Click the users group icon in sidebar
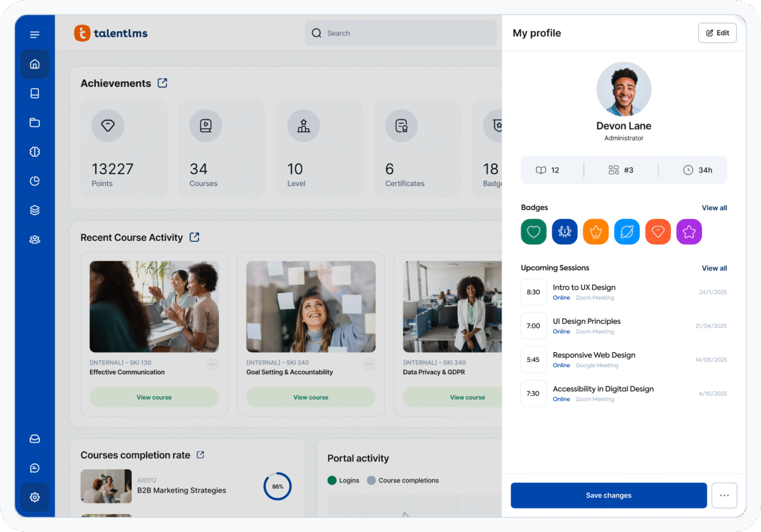 35,240
